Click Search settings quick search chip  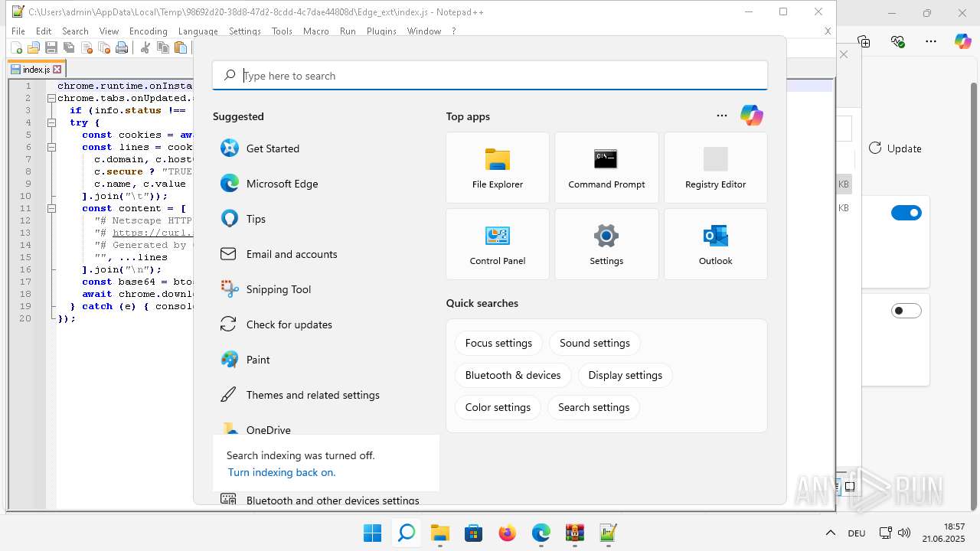click(x=594, y=407)
